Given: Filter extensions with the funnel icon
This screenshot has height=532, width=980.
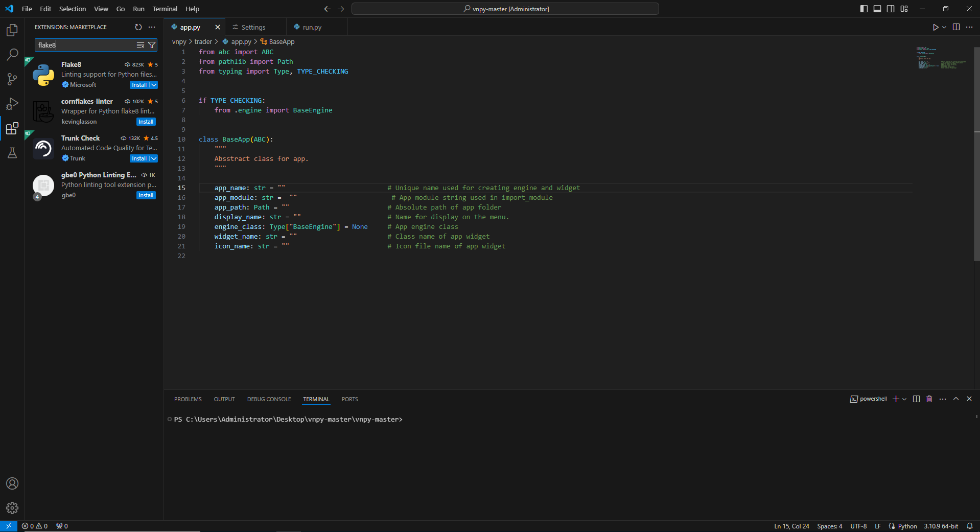Looking at the screenshot, I should tap(152, 45).
